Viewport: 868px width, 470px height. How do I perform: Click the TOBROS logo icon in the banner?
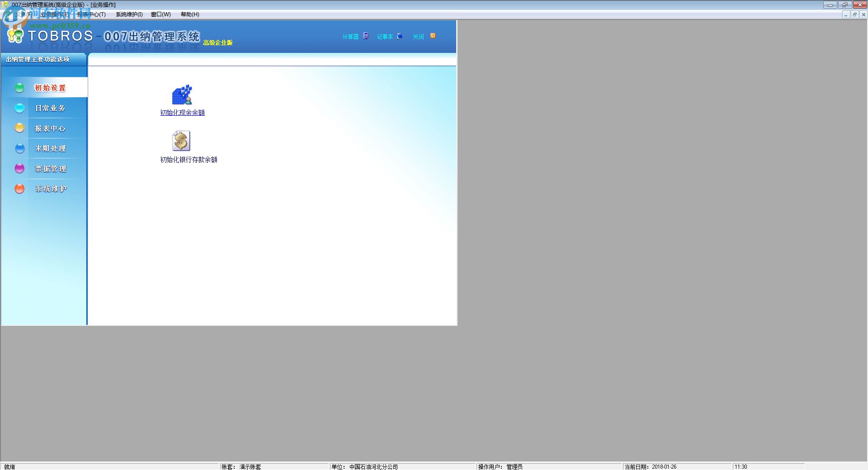tap(15, 35)
